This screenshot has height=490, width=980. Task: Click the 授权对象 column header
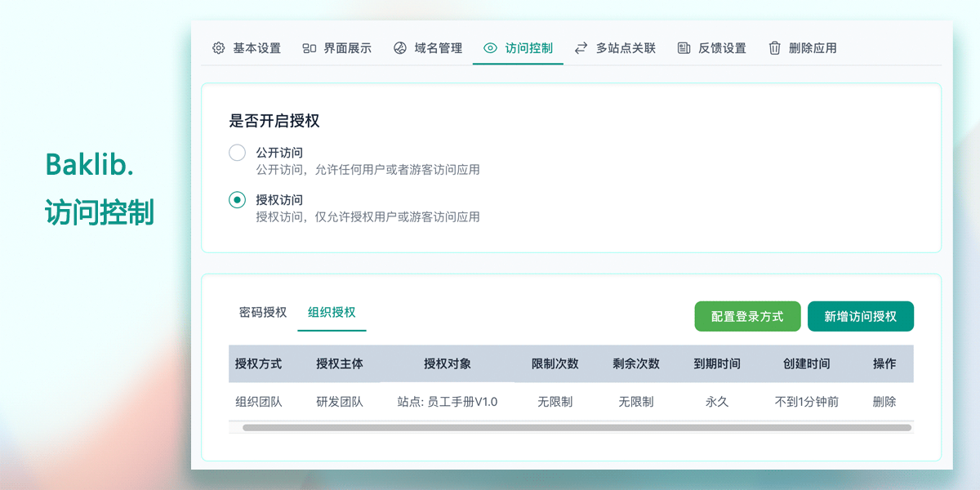448,363
